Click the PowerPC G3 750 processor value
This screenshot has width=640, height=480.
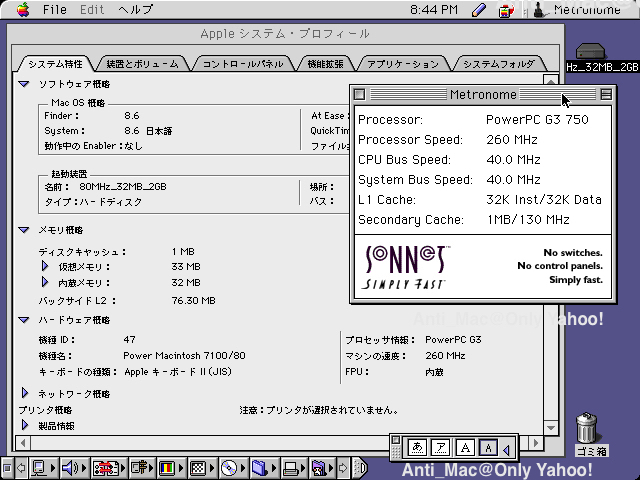(x=537, y=120)
